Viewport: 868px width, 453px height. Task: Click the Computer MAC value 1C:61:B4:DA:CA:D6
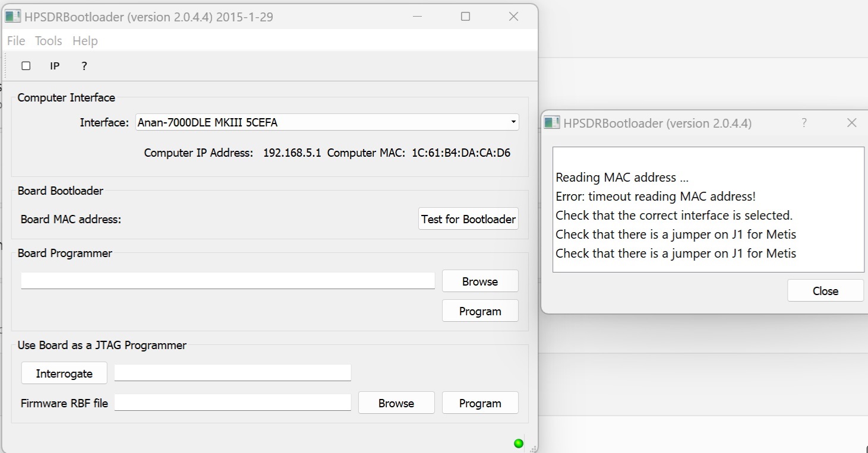click(460, 153)
